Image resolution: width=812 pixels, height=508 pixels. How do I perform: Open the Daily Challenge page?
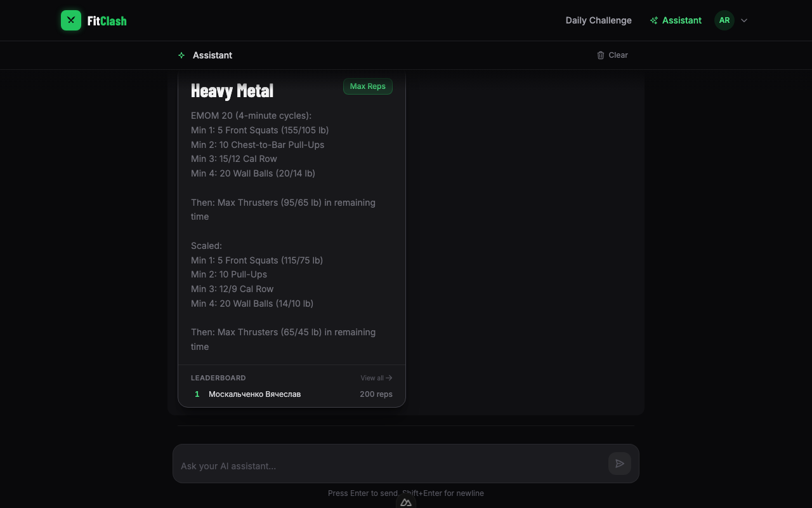tap(598, 20)
